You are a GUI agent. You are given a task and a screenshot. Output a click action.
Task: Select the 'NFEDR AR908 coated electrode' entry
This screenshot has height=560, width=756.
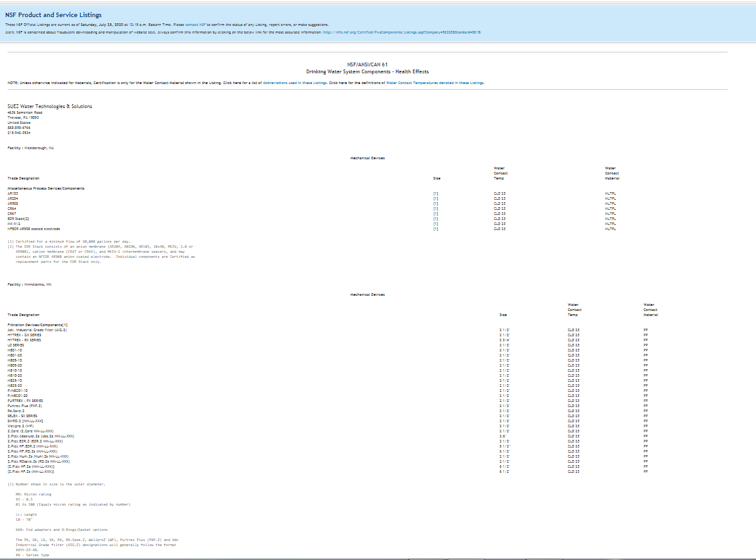33,229
